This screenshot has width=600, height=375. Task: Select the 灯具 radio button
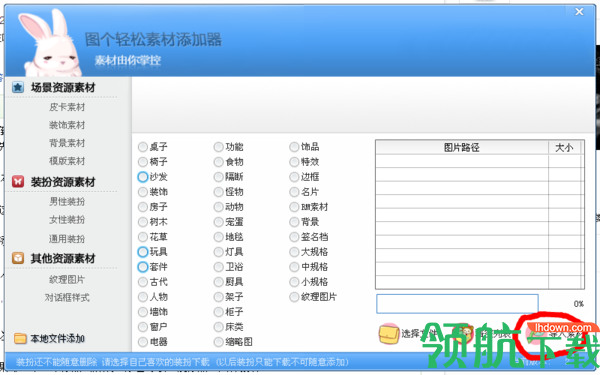point(218,252)
